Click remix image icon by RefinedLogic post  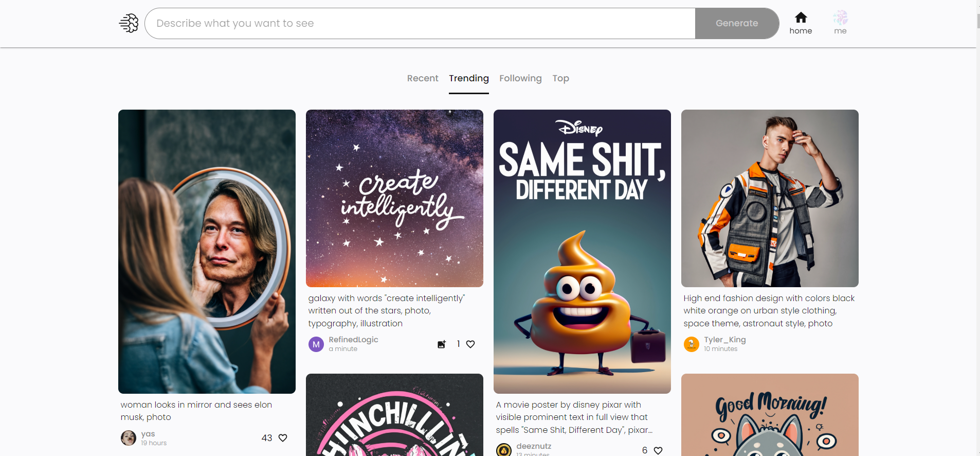(x=442, y=344)
